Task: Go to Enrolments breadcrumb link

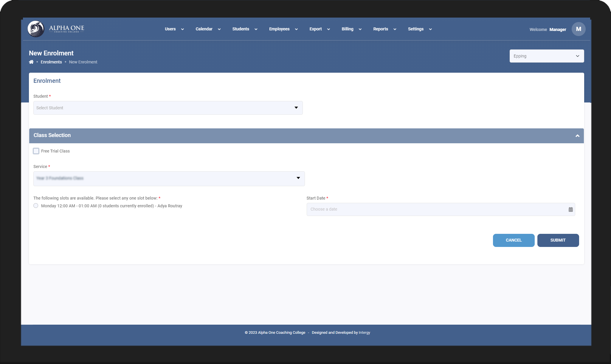Action: [51, 62]
